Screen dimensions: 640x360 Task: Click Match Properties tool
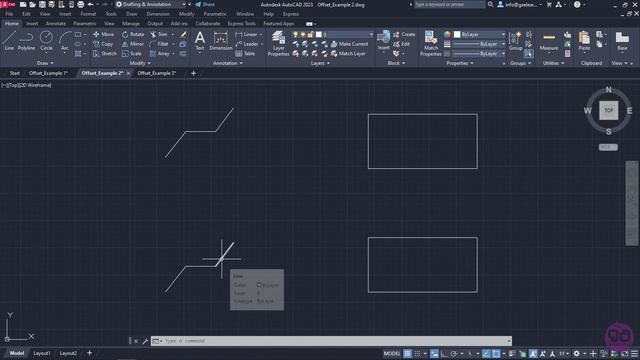pyautogui.click(x=431, y=43)
